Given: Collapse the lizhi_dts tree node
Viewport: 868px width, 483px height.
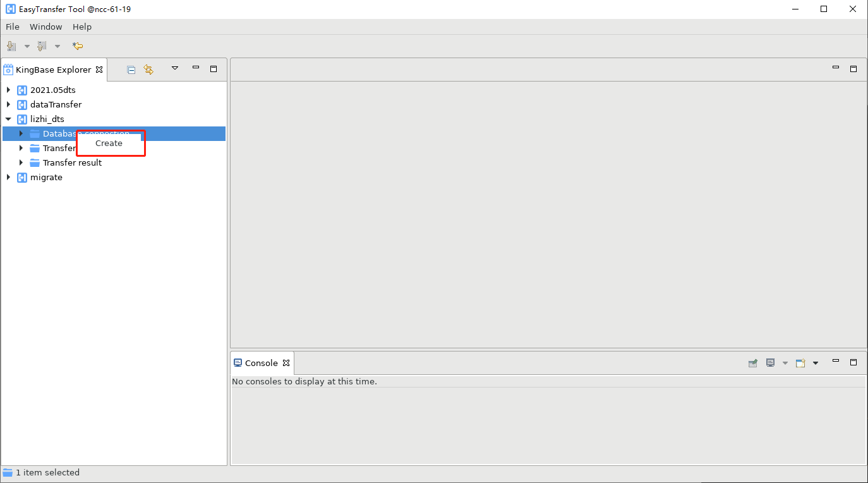Looking at the screenshot, I should tap(8, 119).
